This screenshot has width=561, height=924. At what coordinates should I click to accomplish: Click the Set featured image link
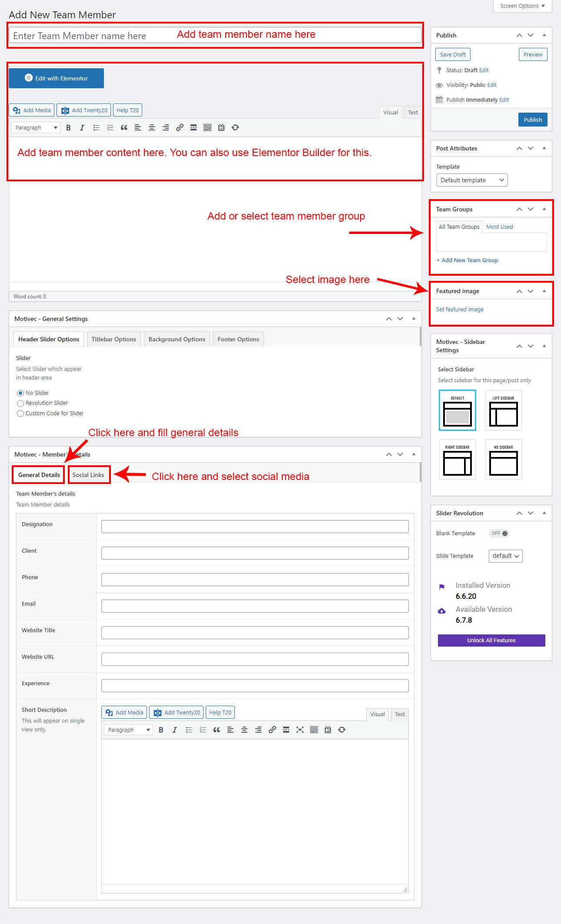(460, 310)
